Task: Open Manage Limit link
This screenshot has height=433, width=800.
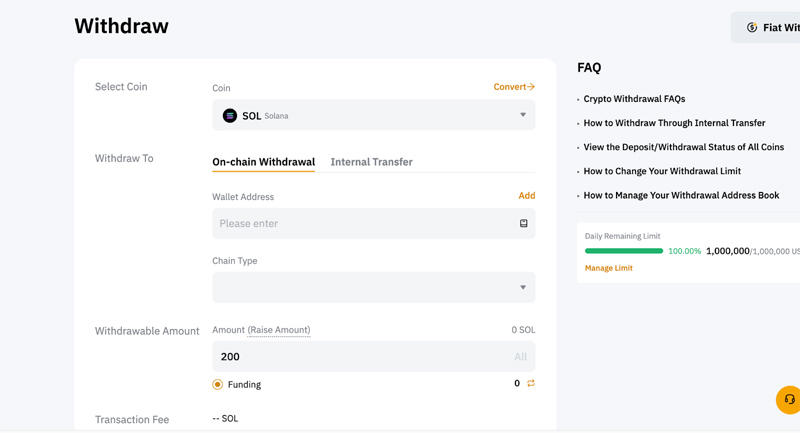Action: click(x=609, y=268)
